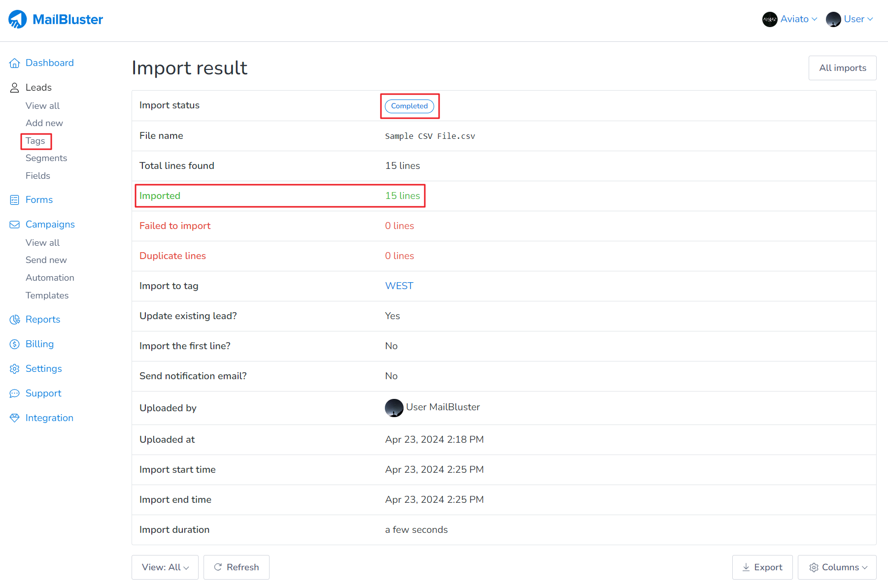Click the Reports pie chart icon
Image resolution: width=888 pixels, height=588 pixels.
15,320
